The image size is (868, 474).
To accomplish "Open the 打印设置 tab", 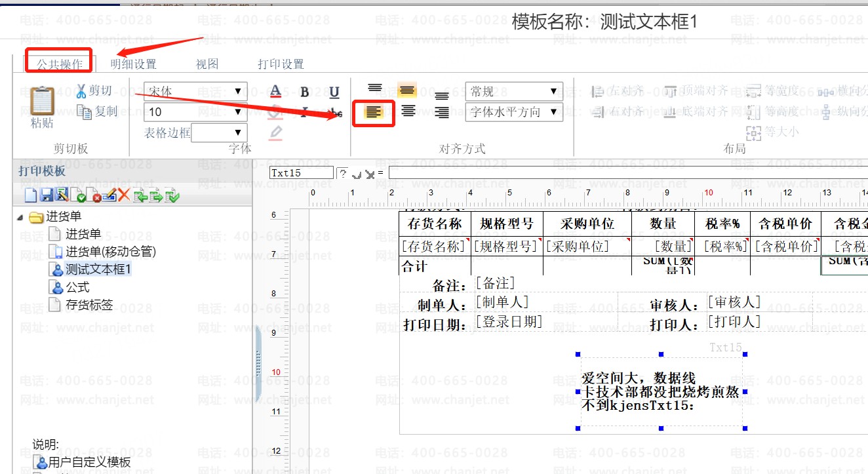I will click(281, 64).
